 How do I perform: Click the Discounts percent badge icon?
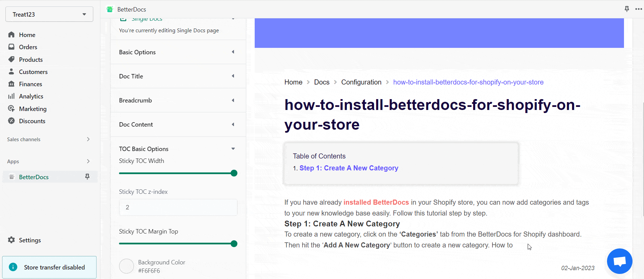pyautogui.click(x=12, y=121)
